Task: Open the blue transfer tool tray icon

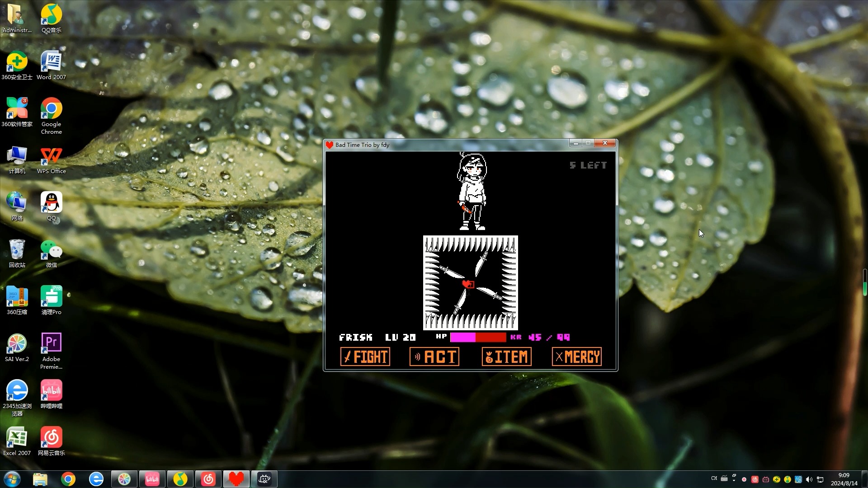Action: tap(798, 479)
